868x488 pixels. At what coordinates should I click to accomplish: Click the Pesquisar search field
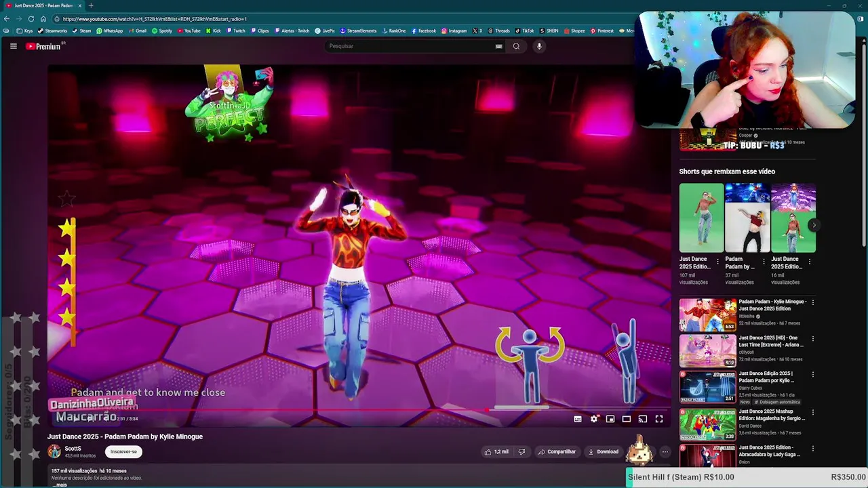click(x=411, y=46)
